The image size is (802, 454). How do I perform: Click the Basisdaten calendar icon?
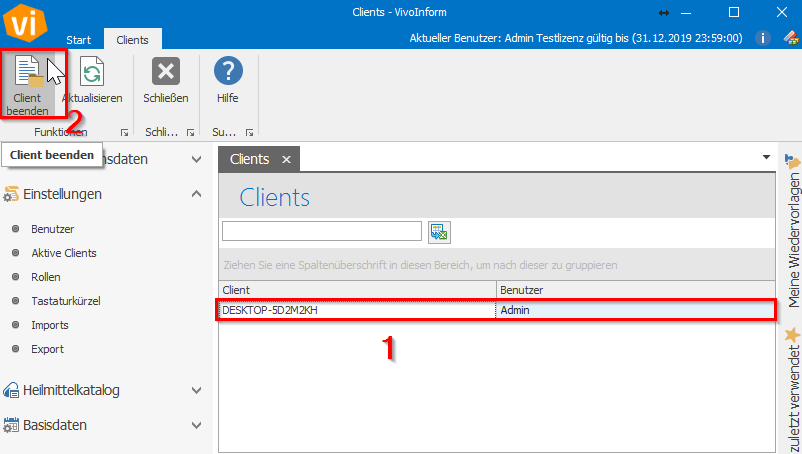point(11,425)
